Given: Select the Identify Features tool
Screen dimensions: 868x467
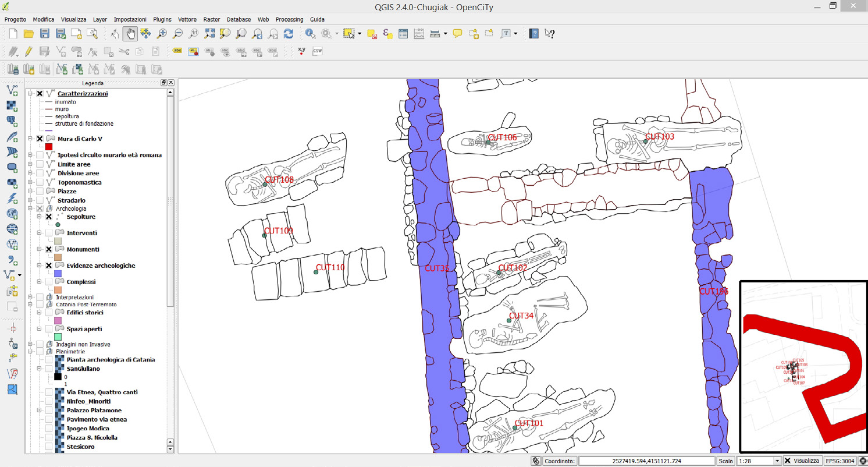Looking at the screenshot, I should (x=310, y=34).
